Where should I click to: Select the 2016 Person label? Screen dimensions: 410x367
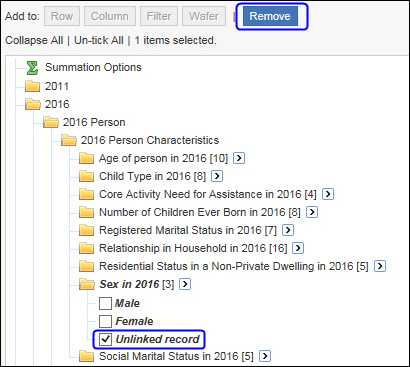click(94, 122)
